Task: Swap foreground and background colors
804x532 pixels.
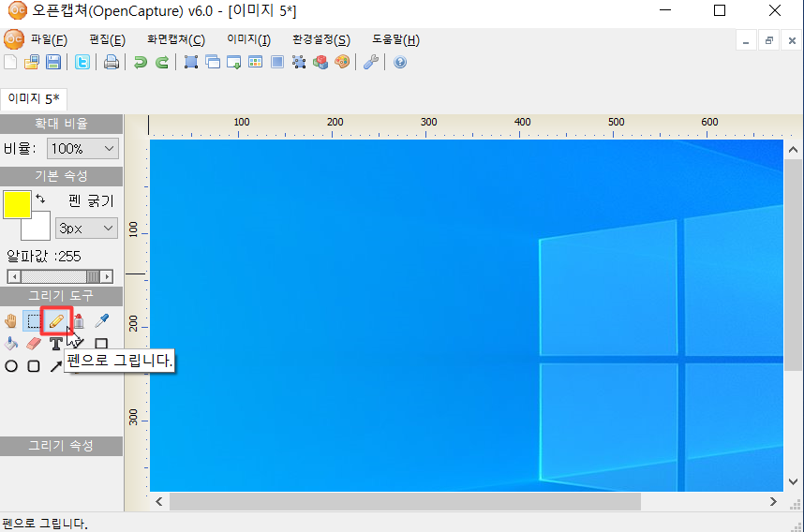Action: pos(40,199)
